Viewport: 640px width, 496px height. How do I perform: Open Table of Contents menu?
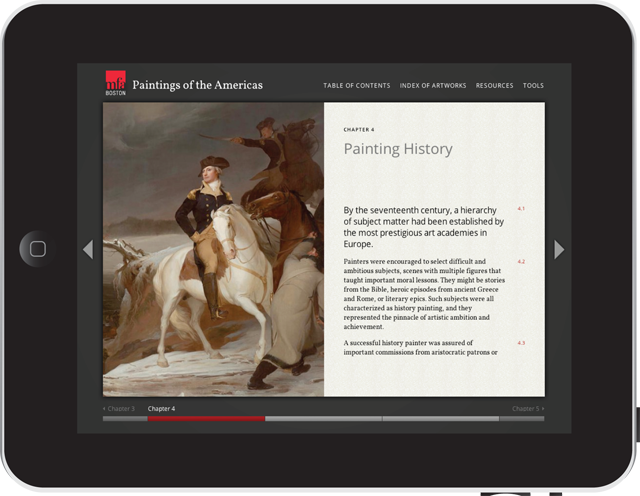point(357,86)
